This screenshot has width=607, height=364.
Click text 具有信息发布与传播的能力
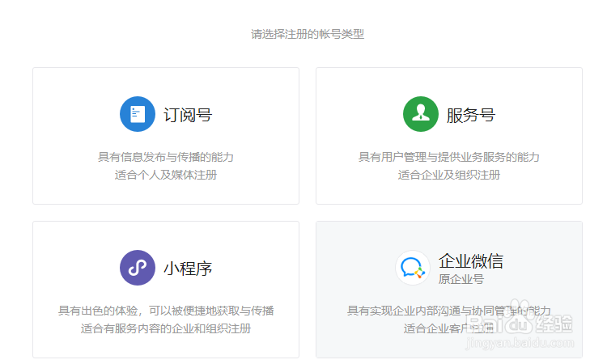click(x=166, y=157)
